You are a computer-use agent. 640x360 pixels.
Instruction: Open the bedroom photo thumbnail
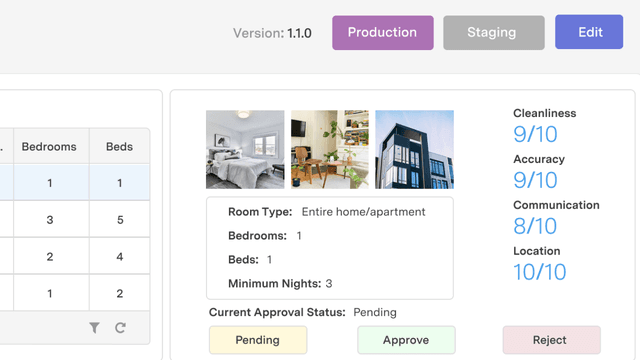point(245,149)
